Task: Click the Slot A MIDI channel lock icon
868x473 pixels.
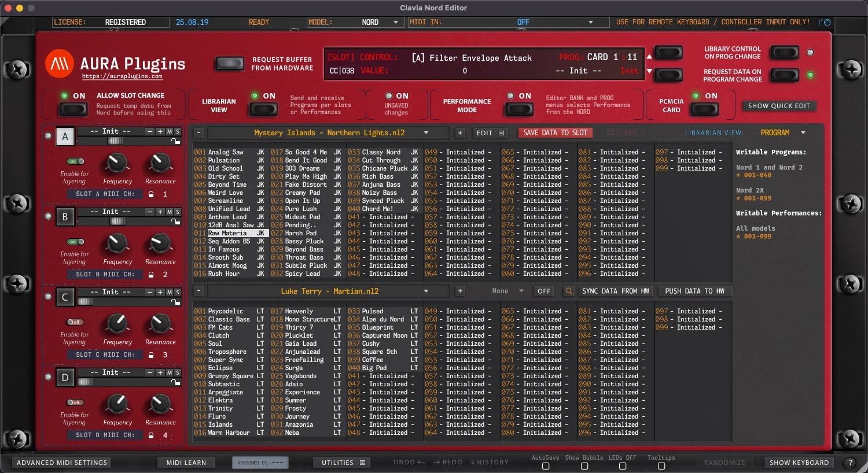Action: coord(152,194)
